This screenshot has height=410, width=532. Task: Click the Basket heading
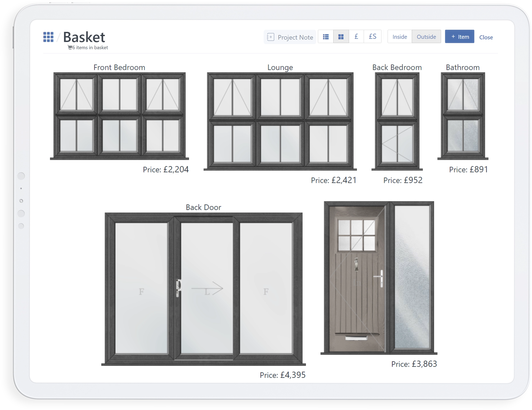tap(84, 37)
